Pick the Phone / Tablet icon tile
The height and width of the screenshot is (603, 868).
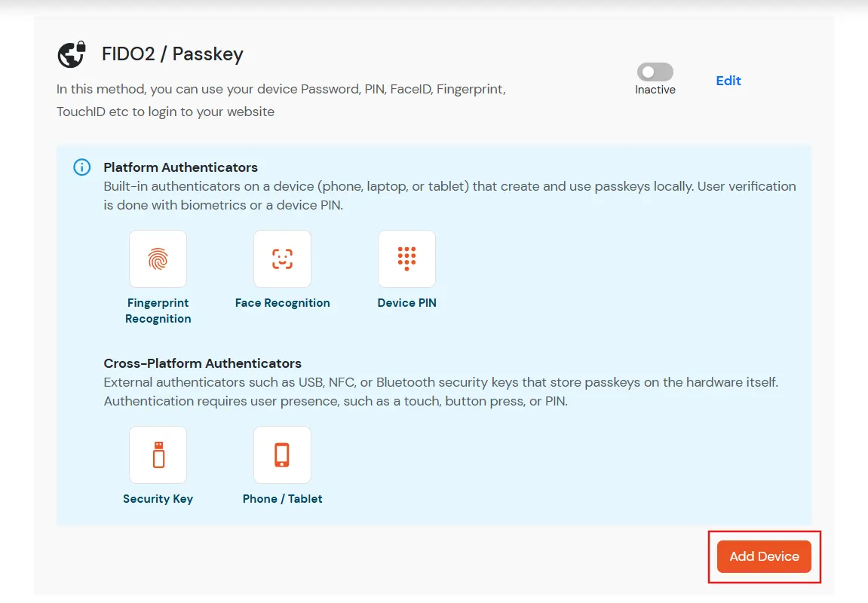(282, 455)
